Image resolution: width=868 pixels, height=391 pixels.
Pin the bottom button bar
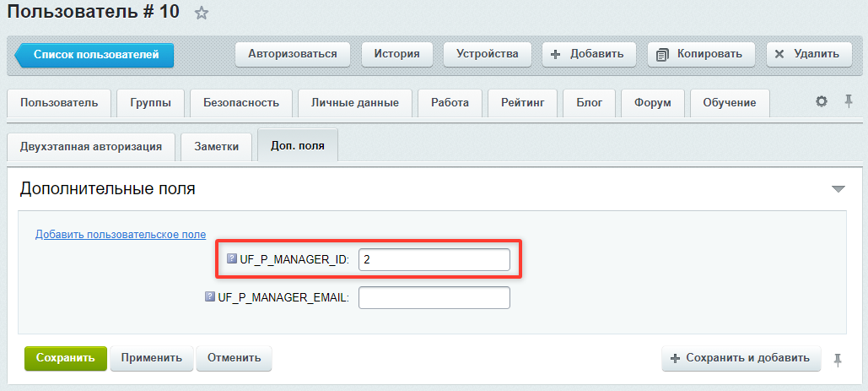838,360
